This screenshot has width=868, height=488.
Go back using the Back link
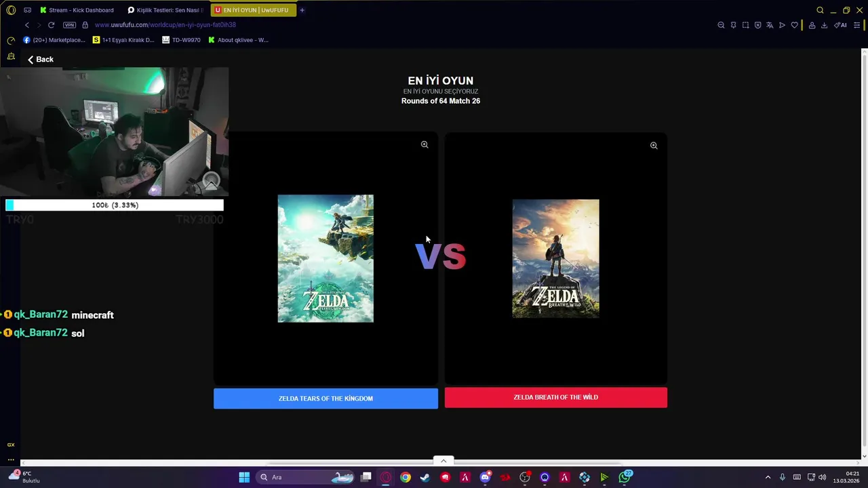click(40, 59)
